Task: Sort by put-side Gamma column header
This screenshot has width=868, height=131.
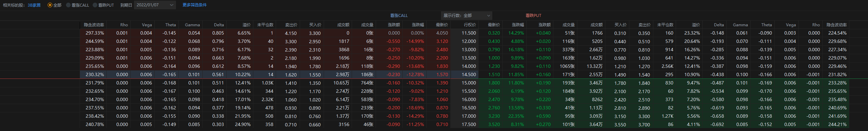Action: [x=740, y=25]
